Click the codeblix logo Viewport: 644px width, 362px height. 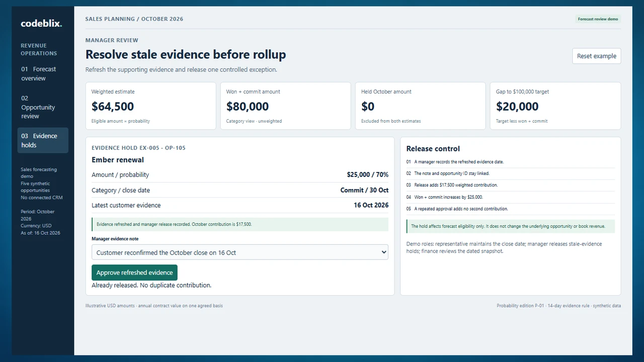pyautogui.click(x=41, y=23)
